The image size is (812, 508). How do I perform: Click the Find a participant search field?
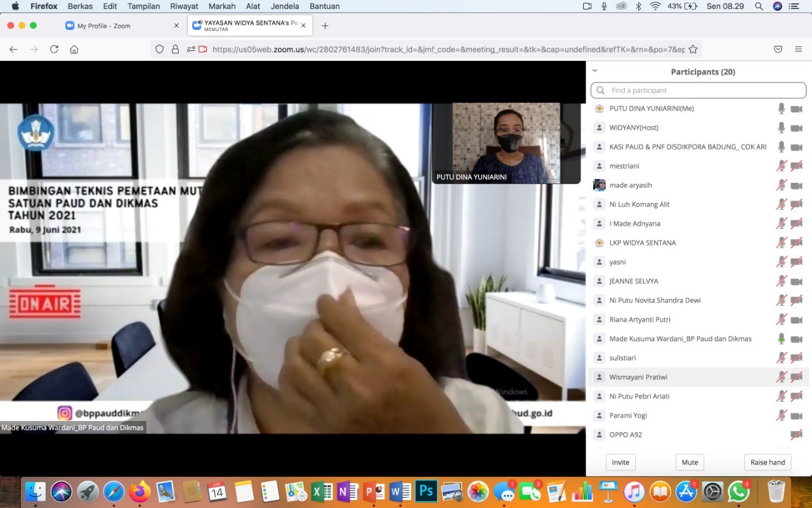click(698, 90)
